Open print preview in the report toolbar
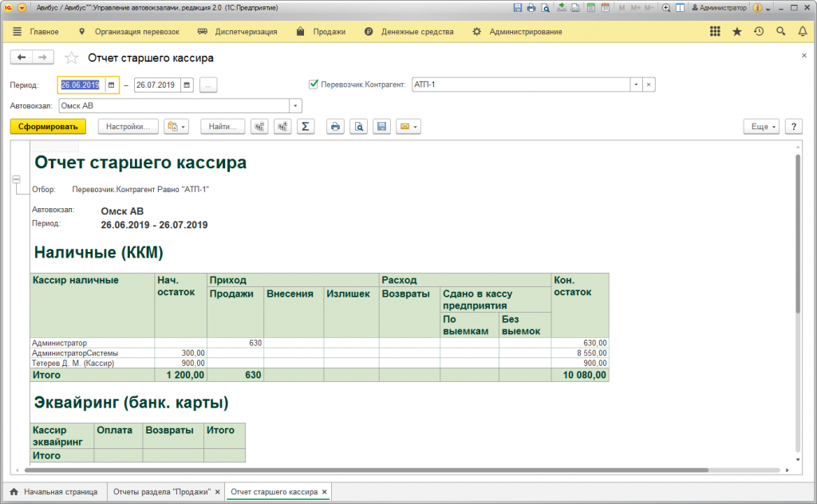This screenshot has height=504, width=817. (x=359, y=127)
